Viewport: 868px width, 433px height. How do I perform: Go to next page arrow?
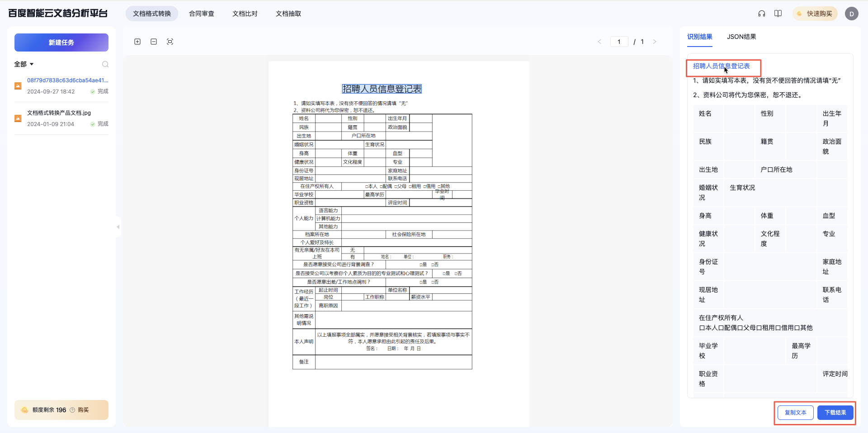tap(655, 42)
